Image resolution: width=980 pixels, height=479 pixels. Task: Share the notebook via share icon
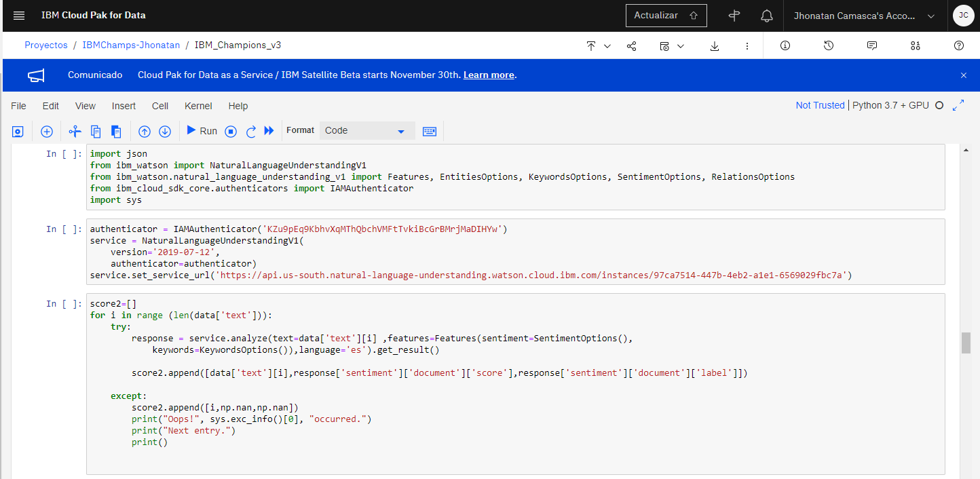click(632, 45)
